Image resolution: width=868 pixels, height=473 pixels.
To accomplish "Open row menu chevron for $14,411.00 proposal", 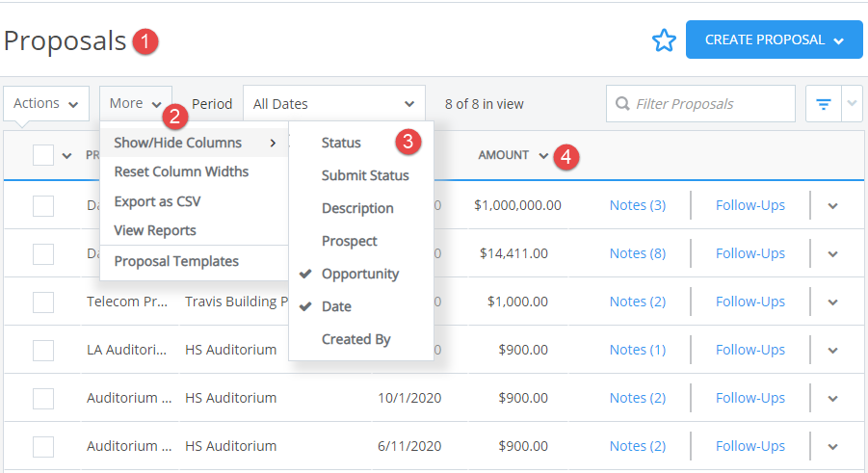I will (x=832, y=254).
